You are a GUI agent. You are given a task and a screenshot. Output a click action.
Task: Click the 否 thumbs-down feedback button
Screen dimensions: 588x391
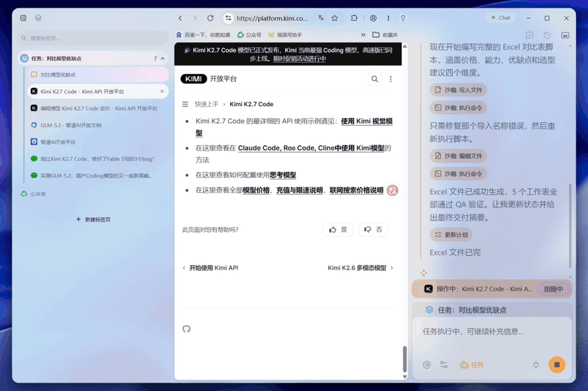click(x=373, y=230)
